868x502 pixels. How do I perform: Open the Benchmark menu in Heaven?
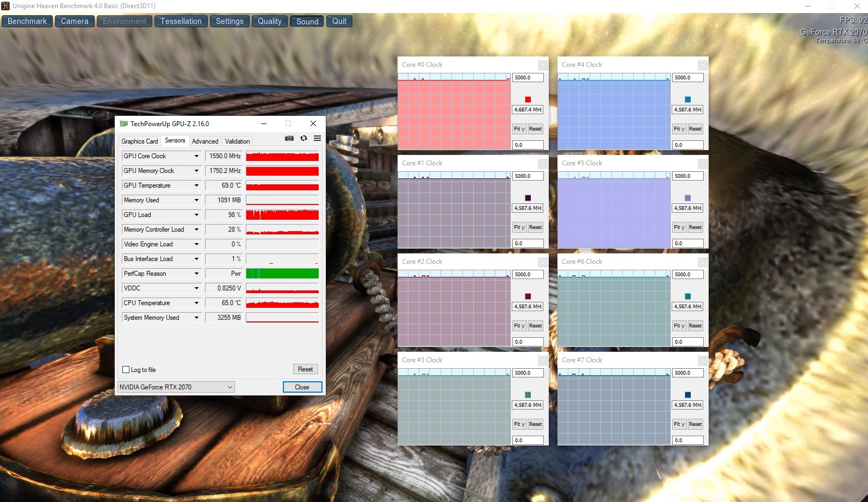(27, 21)
